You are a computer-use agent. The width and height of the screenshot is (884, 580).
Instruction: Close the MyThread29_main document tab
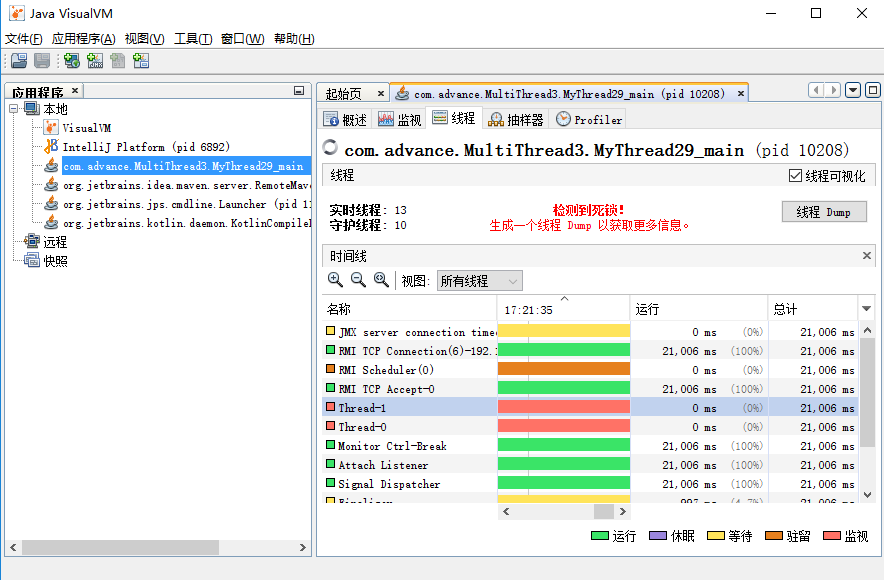[741, 94]
